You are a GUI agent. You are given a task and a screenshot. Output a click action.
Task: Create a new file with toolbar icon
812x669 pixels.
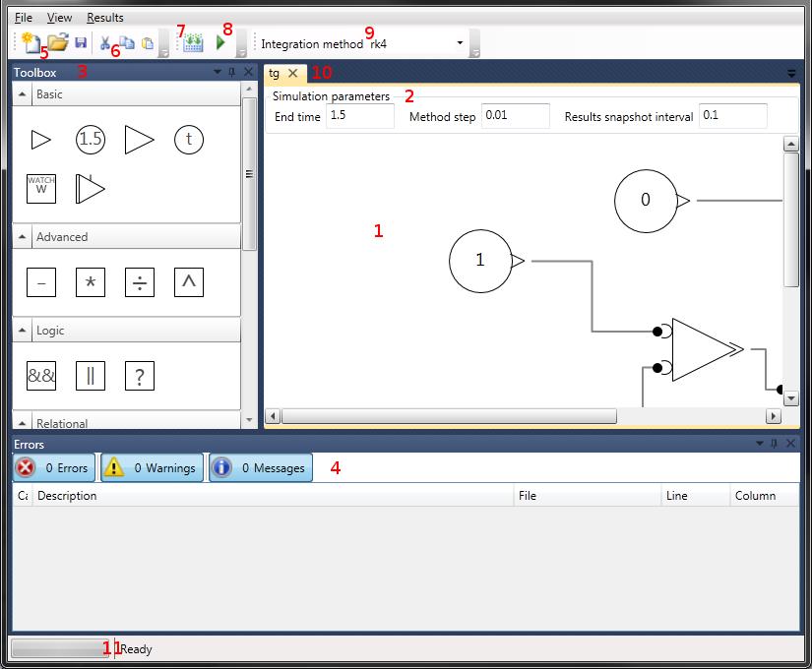(x=31, y=43)
